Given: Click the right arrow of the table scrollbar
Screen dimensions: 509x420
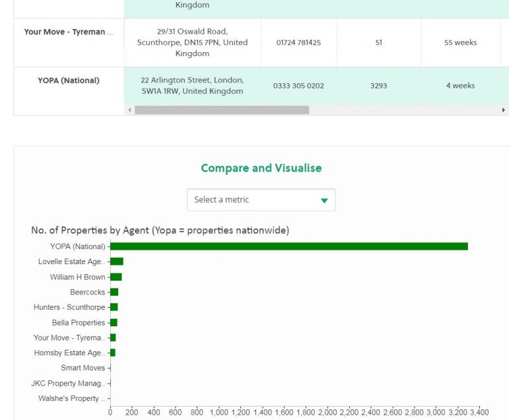Looking at the screenshot, I should click(x=504, y=110).
